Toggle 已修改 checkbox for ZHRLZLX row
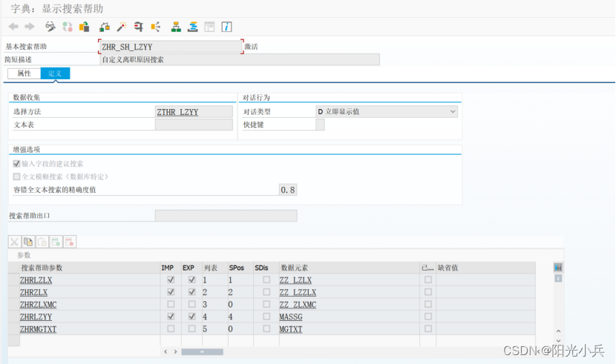Screen dimensions: 616x364 click(428, 279)
